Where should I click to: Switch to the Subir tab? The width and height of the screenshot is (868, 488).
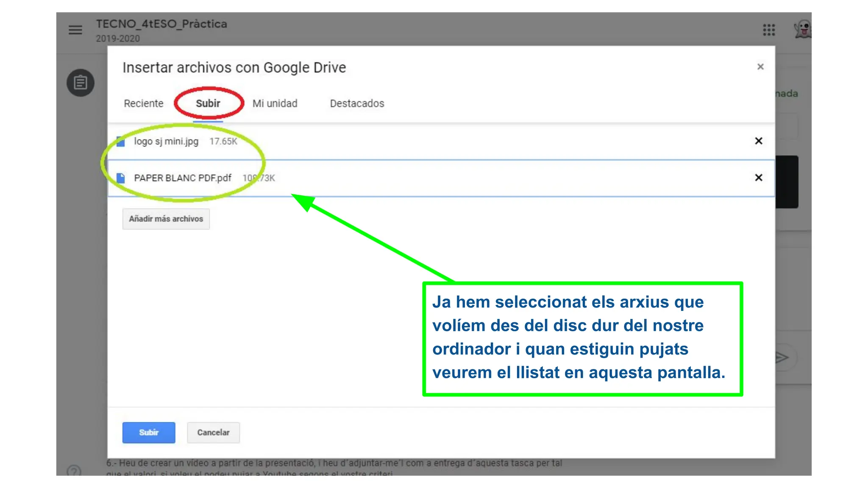tap(208, 103)
